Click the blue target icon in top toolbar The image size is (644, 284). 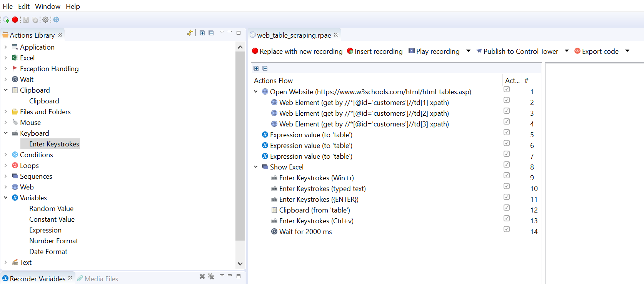click(x=56, y=20)
